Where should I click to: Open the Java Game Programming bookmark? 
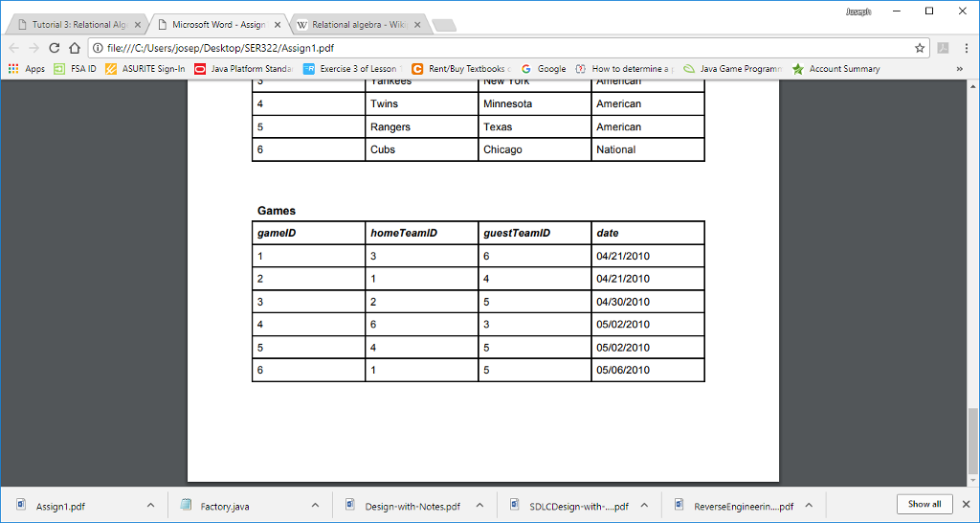click(x=733, y=69)
